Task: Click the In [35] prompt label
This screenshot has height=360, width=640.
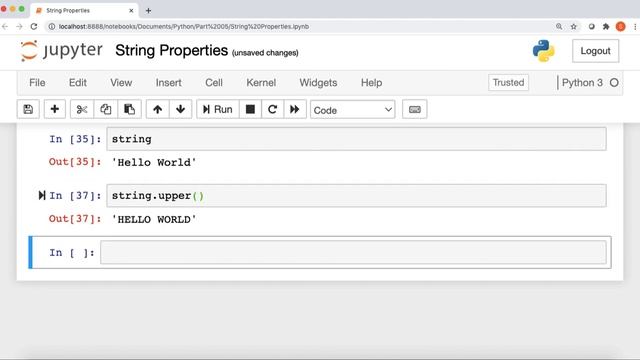Action: coord(75,139)
